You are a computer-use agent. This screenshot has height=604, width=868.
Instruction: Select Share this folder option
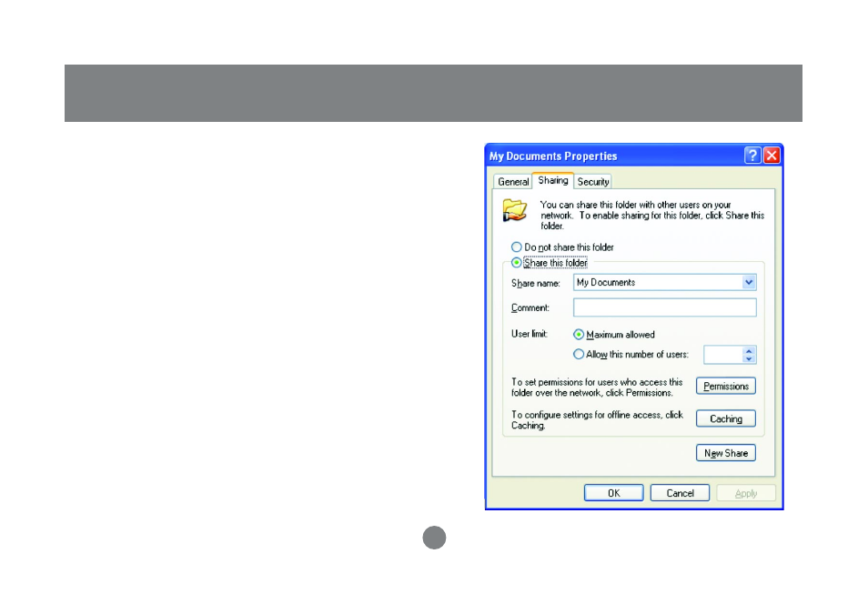coord(550,263)
